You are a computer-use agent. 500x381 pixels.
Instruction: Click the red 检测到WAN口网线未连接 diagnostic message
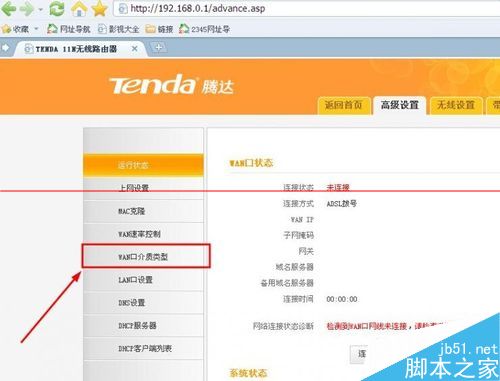[x=387, y=326]
